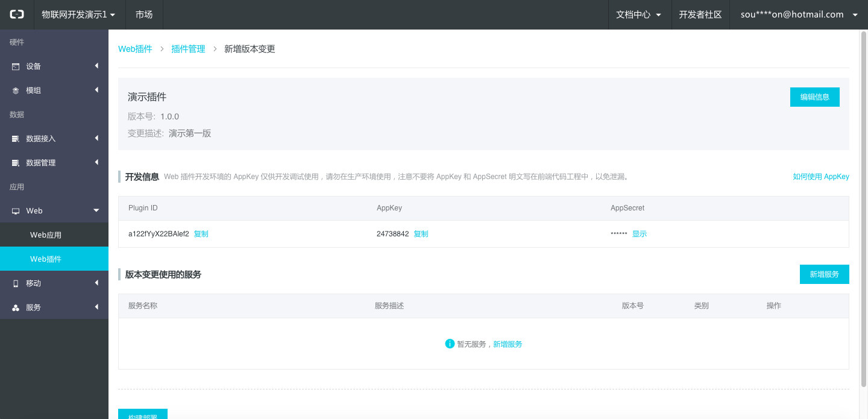Expand the 文档中心 dropdown menu
The image size is (868, 419).
pyautogui.click(x=638, y=14)
